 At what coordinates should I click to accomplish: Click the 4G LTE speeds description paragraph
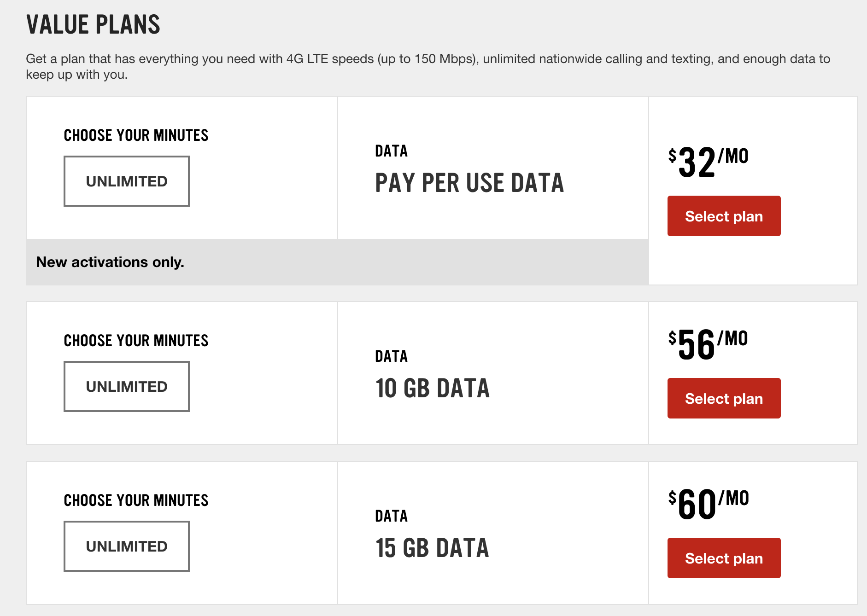click(428, 66)
